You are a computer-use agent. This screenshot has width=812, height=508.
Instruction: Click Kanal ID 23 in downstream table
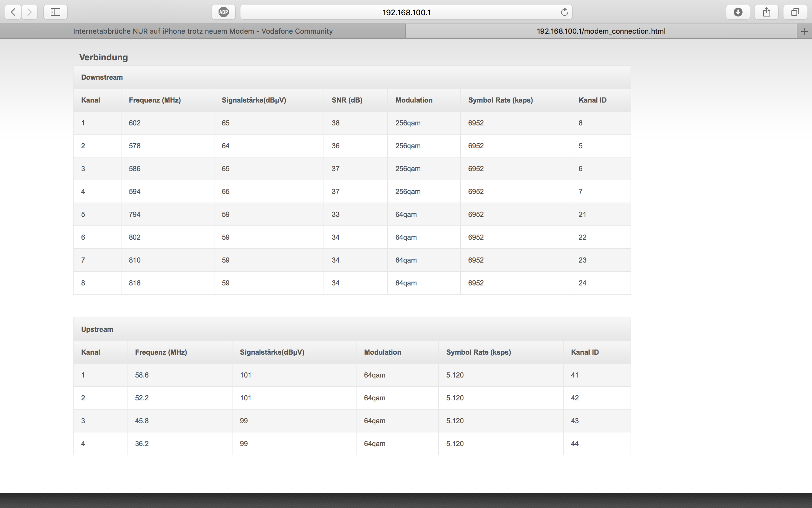(x=582, y=260)
